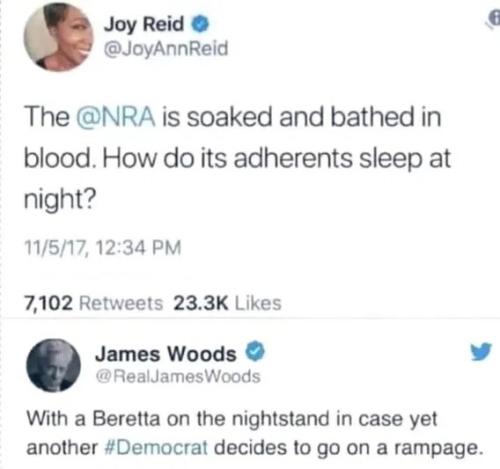Image resolution: width=500 pixels, height=469 pixels.
Task: View the 7,102 Retweets list
Action: pos(94,303)
